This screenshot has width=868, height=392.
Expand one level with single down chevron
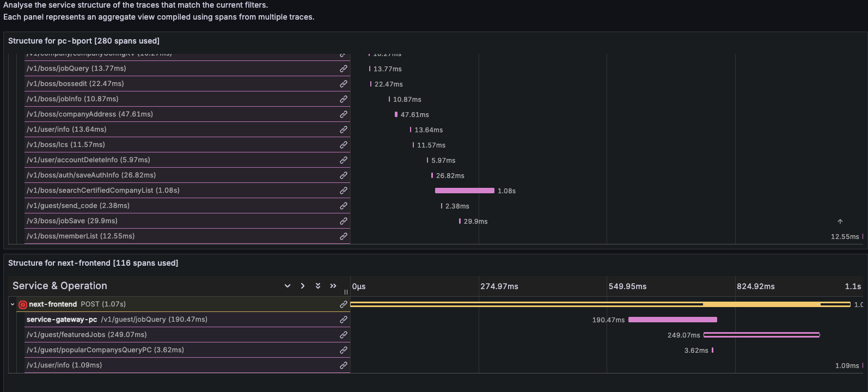pyautogui.click(x=288, y=286)
